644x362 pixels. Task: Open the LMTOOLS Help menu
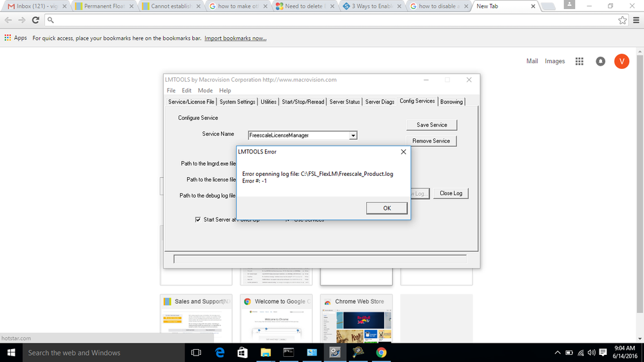pyautogui.click(x=225, y=90)
